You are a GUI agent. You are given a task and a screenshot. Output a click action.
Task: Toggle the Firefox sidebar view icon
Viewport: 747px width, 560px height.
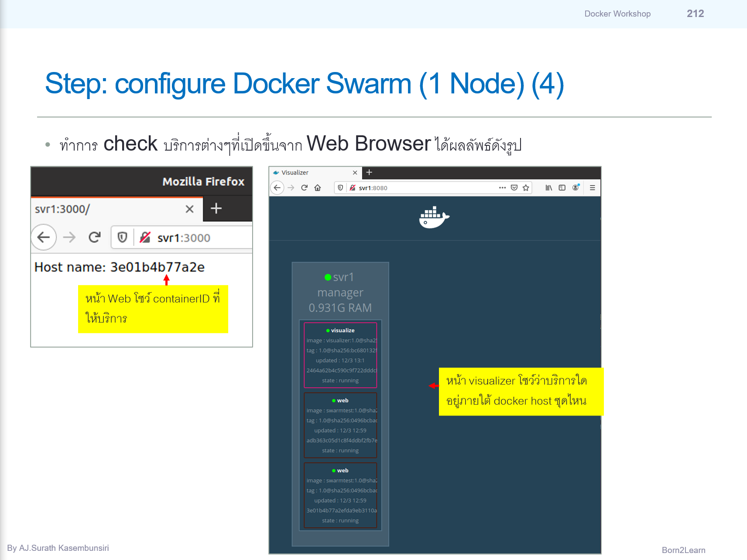pos(562,188)
